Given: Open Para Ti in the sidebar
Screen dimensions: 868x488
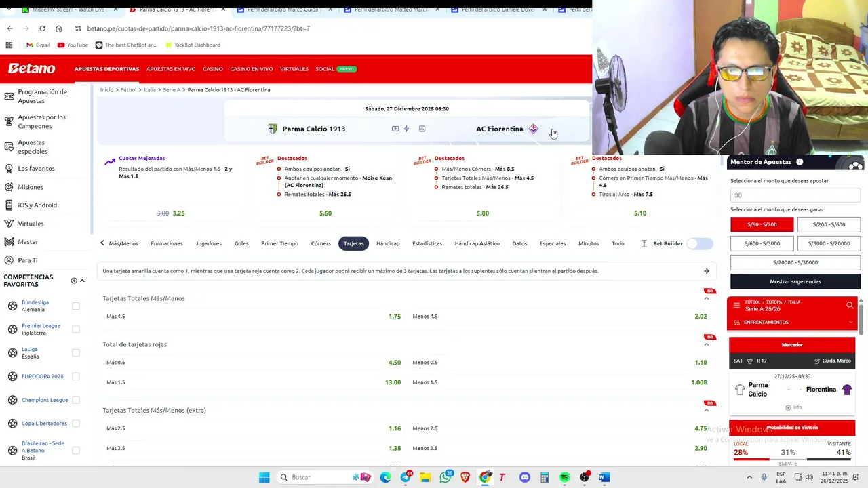Looking at the screenshot, I should coord(27,260).
